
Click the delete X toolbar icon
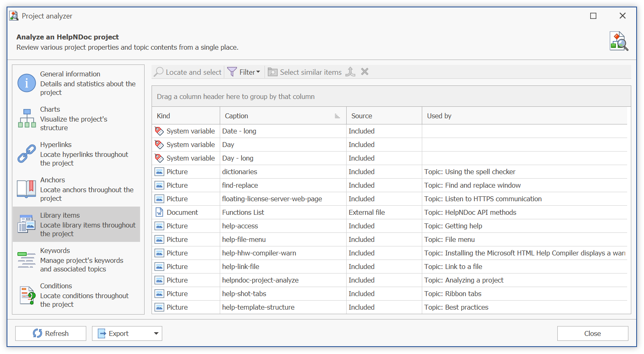pyautogui.click(x=365, y=72)
